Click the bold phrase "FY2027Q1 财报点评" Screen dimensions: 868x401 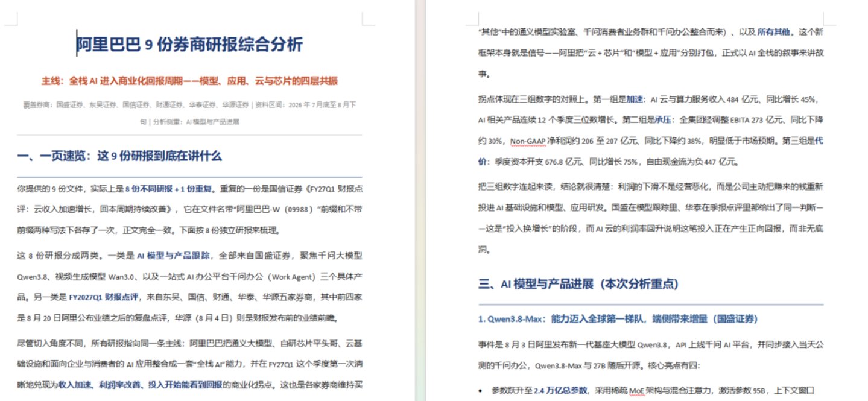pos(104,297)
